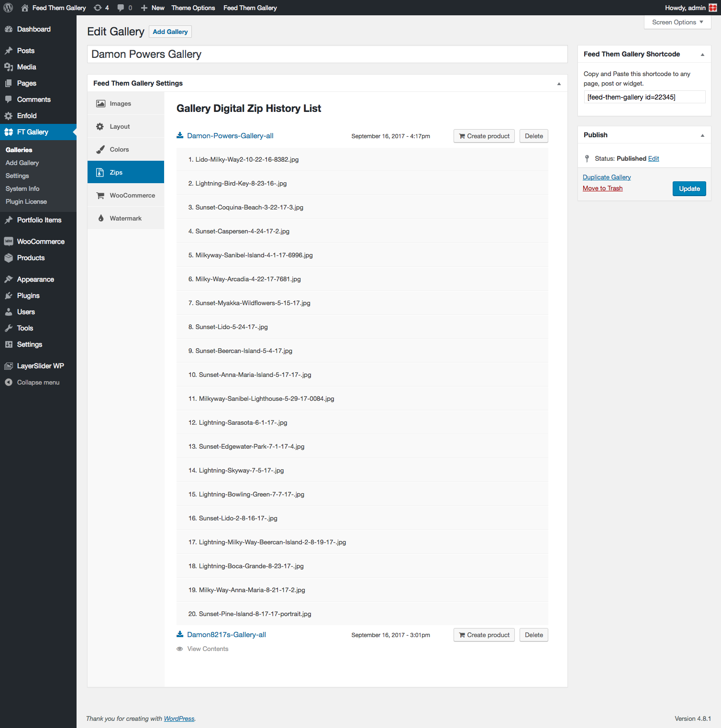
Task: Open System Info submenu item
Action: pyautogui.click(x=22, y=188)
